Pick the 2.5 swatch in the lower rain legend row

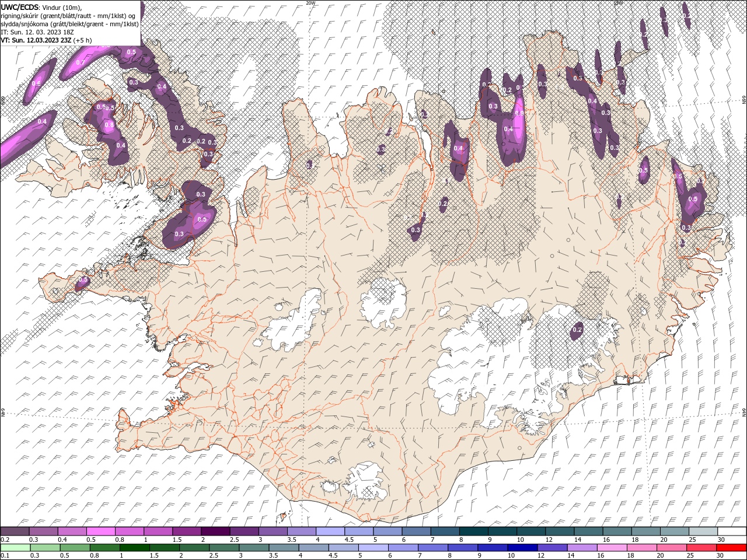coord(224,548)
